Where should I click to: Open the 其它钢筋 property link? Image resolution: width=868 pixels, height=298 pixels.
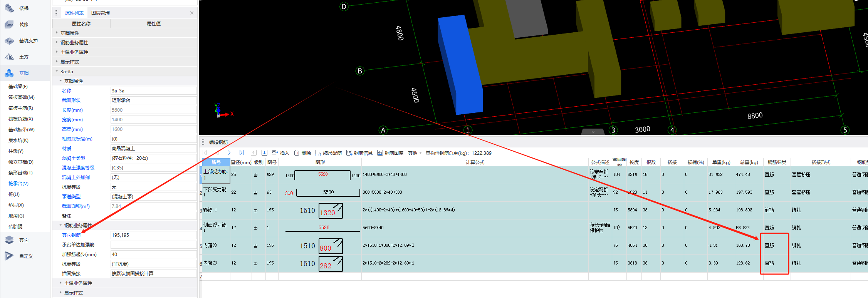tap(71, 235)
